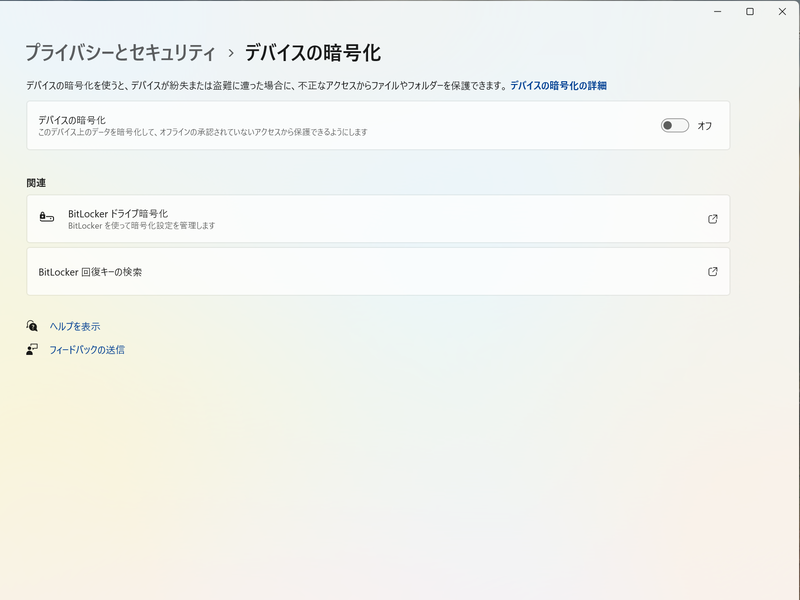Click the help icon beside ヘルプを表示
The width and height of the screenshot is (800, 600).
click(x=31, y=326)
